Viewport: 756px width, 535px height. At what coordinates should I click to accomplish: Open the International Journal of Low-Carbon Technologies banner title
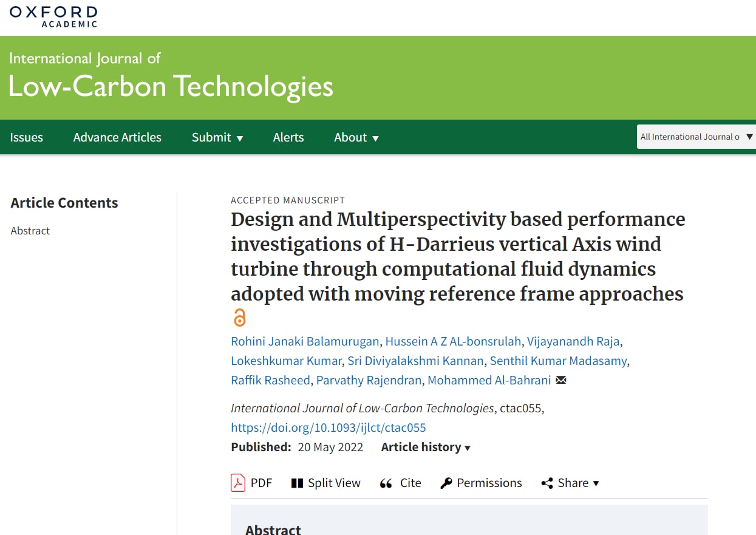pos(171,77)
